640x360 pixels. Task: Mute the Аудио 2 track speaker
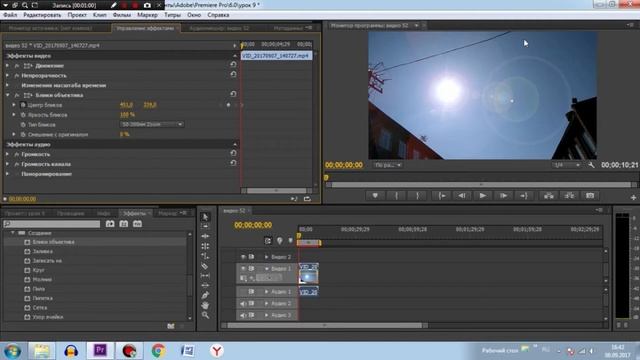tap(243, 304)
